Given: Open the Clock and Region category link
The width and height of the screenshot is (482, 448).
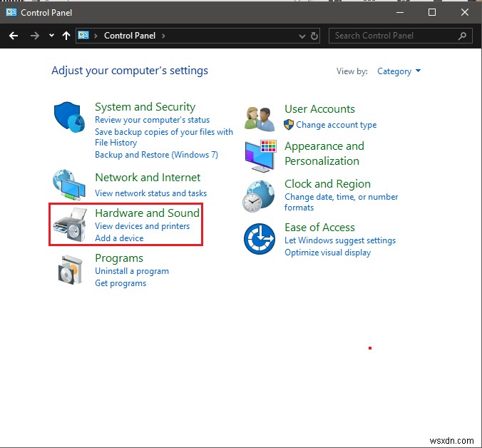Looking at the screenshot, I should tap(328, 184).
